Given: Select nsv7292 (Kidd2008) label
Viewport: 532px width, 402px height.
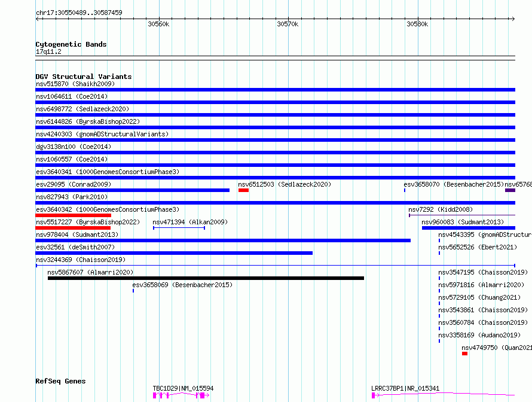Looking at the screenshot, I should [441, 209].
